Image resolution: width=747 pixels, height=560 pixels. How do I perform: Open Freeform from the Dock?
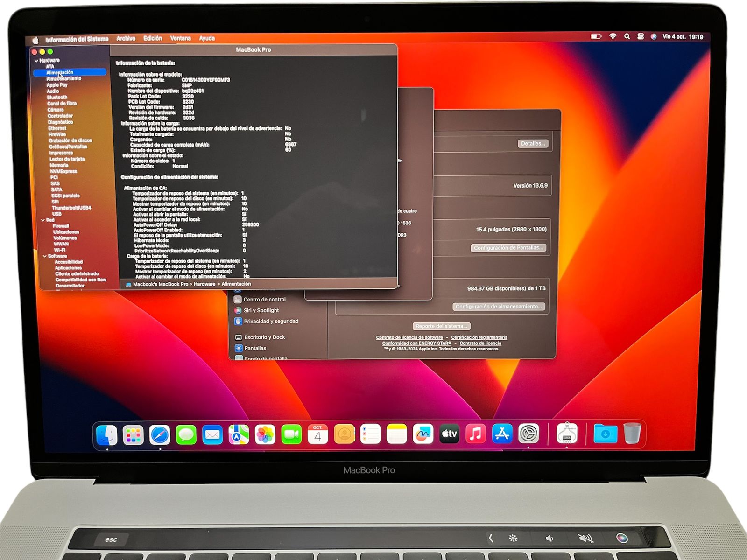coord(423,434)
